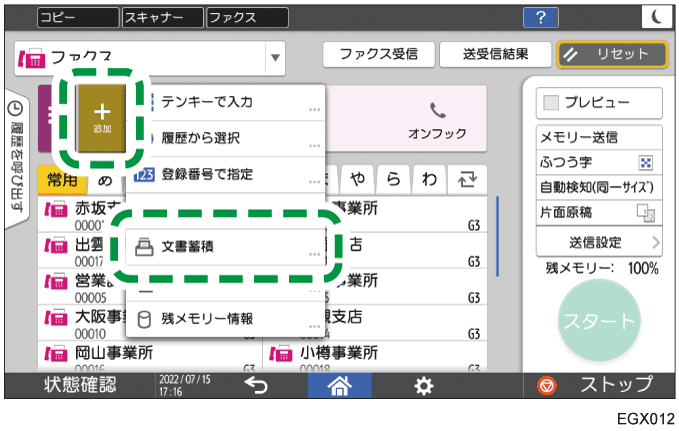Click the fax icon beside 岡山事業所
679x431 pixels.
(x=56, y=354)
